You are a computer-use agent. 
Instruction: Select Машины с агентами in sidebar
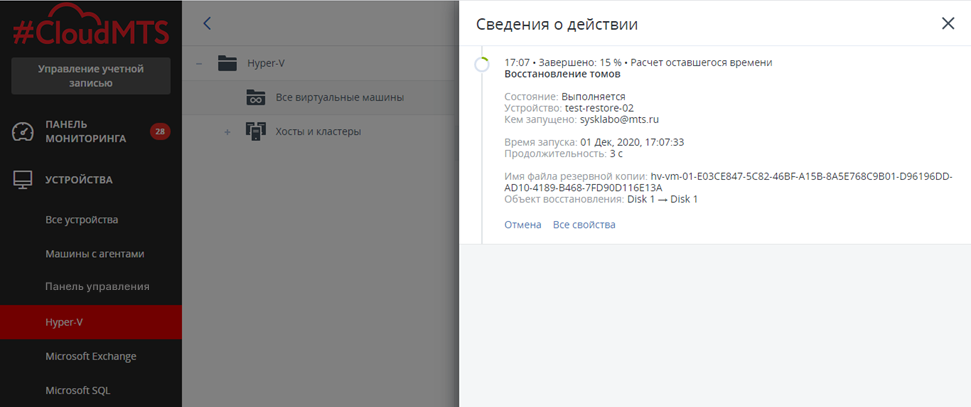point(95,254)
